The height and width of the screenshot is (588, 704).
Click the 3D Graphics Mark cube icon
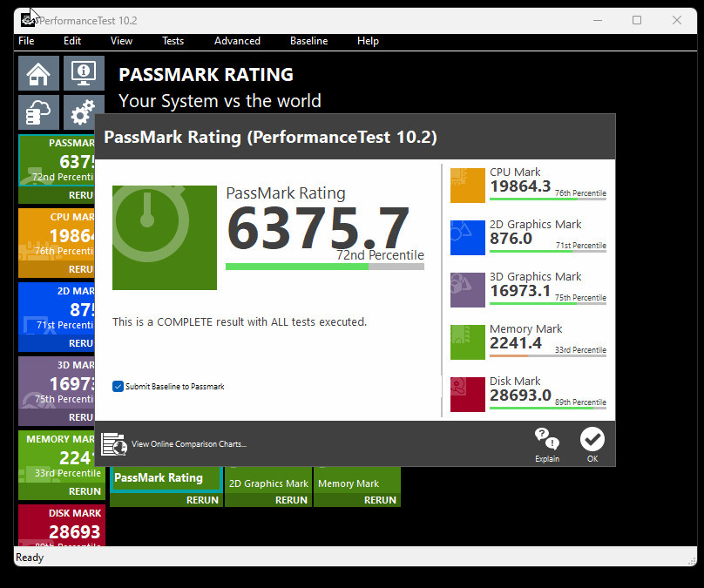(x=467, y=290)
